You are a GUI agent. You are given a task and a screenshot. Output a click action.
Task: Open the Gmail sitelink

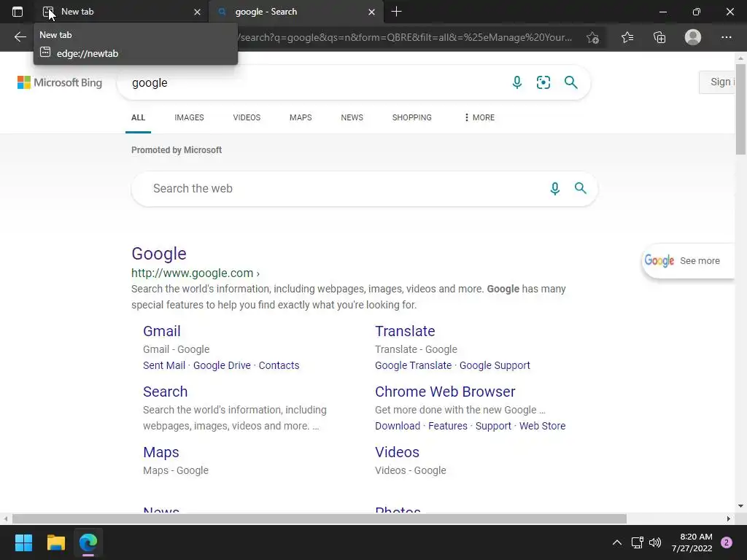pyautogui.click(x=161, y=332)
